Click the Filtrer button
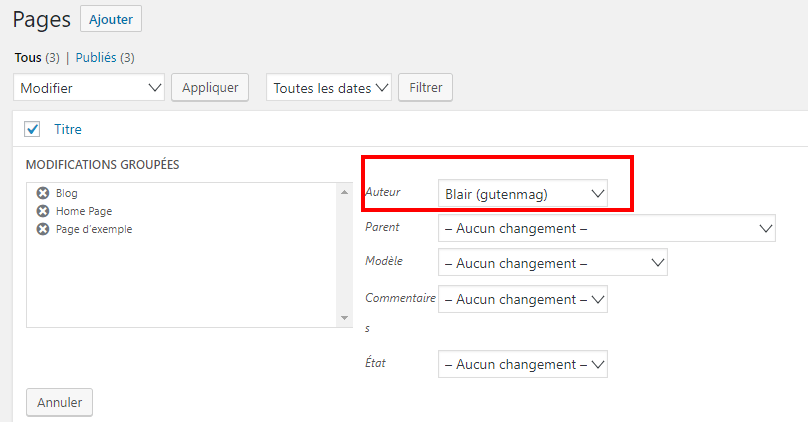This screenshot has height=422, width=808. [425, 88]
